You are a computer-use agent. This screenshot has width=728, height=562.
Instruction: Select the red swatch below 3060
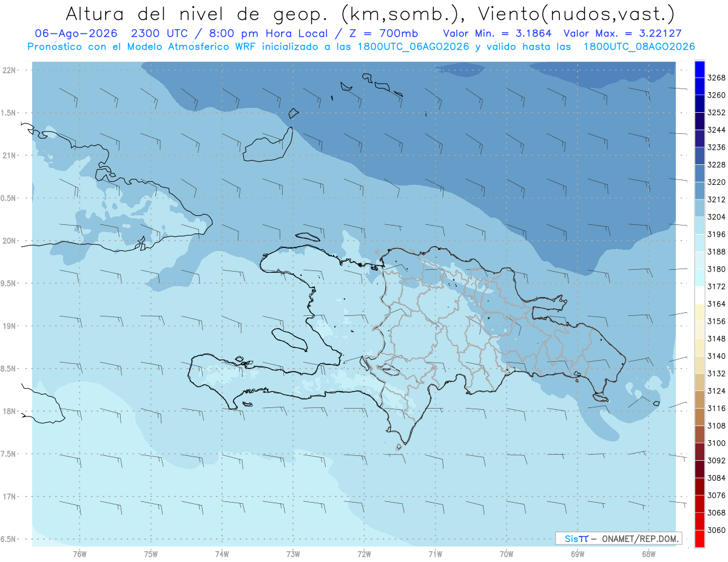[699, 538]
